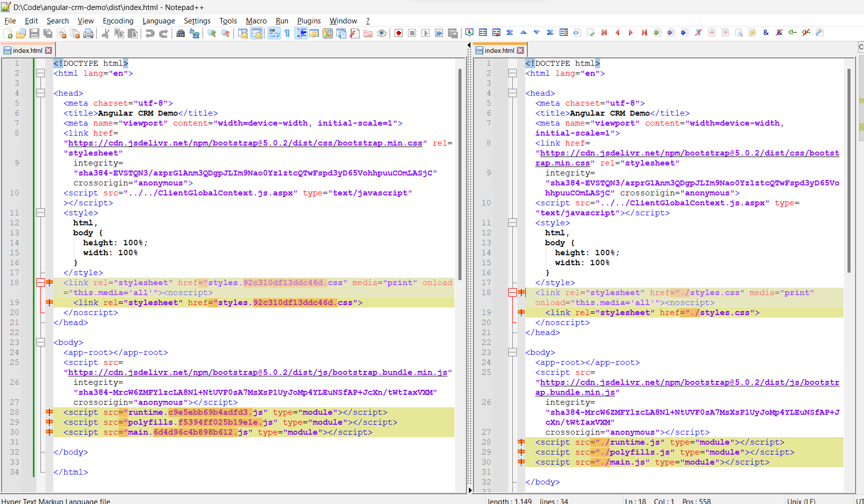Screen dimensions: 864x504
Task: Open compare settings with the wrench icon
Action: click(820, 33)
